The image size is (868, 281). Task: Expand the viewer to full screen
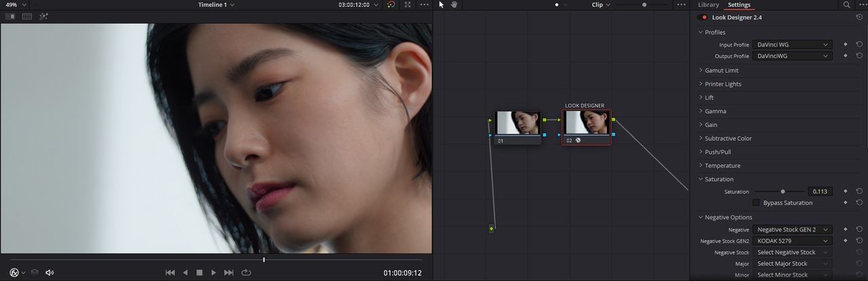(x=408, y=5)
